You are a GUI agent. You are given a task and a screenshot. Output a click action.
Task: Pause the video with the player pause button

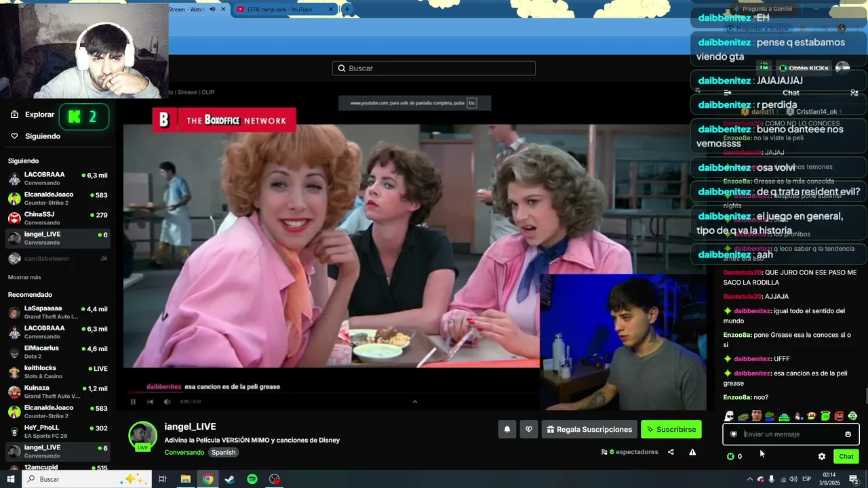(x=133, y=401)
